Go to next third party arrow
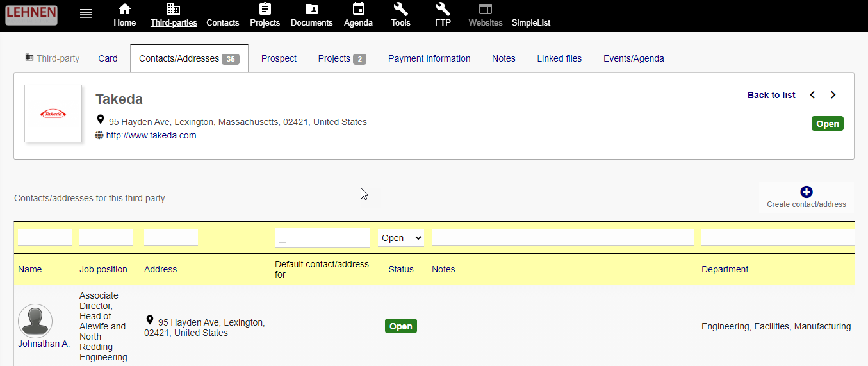 coord(833,95)
